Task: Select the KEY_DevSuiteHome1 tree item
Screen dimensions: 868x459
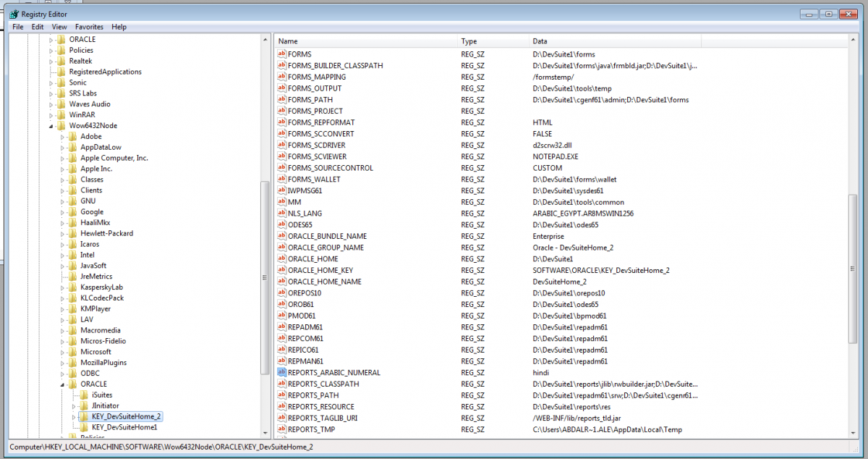Action: point(124,428)
